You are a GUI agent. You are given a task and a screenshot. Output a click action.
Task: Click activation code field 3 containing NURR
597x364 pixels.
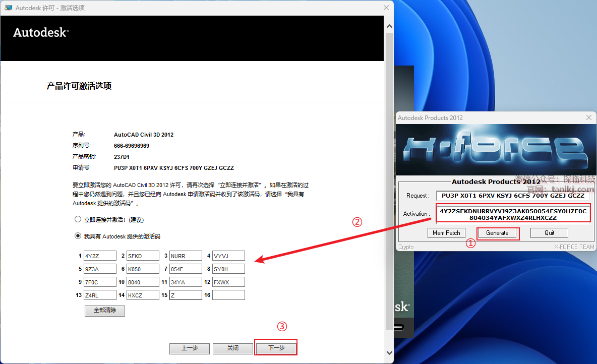click(186, 256)
